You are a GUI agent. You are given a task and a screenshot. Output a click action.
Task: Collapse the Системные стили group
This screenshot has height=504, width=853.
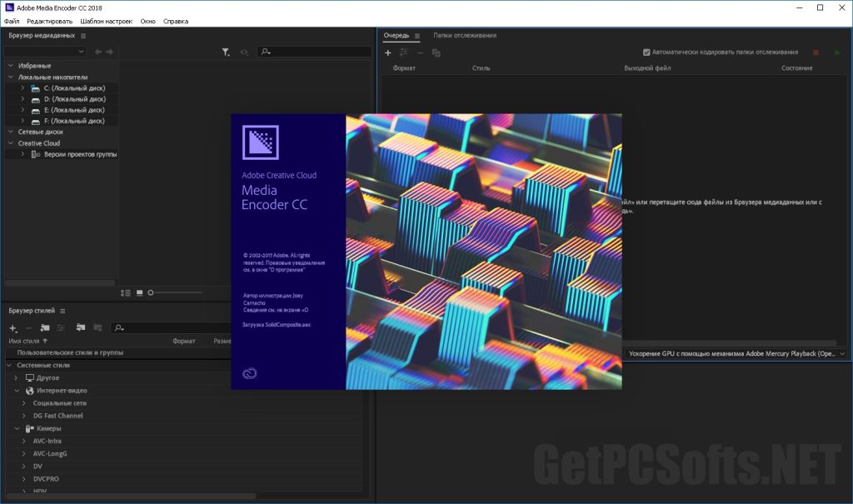pyautogui.click(x=9, y=365)
